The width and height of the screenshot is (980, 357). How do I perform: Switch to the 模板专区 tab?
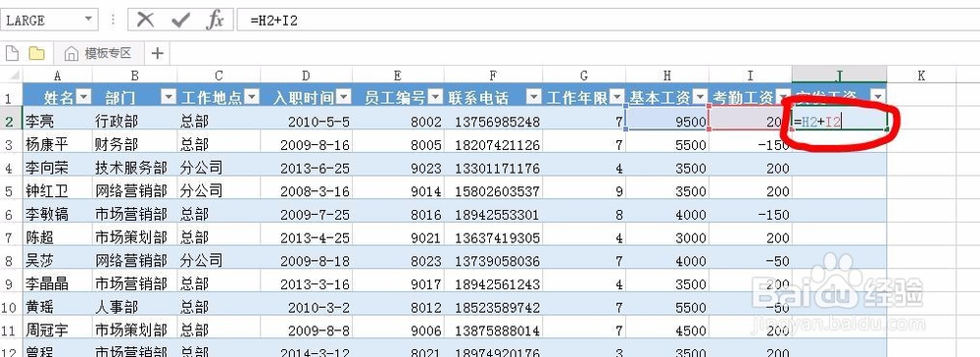click(99, 53)
